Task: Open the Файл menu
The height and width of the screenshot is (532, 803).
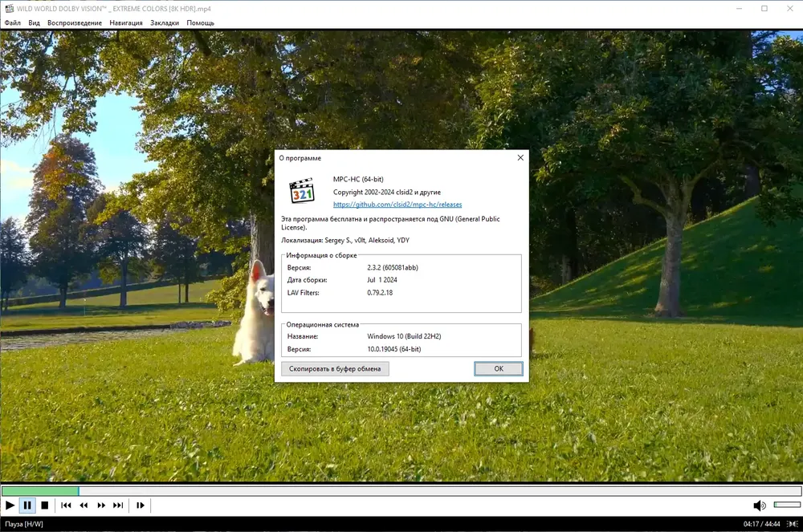Action: point(13,23)
